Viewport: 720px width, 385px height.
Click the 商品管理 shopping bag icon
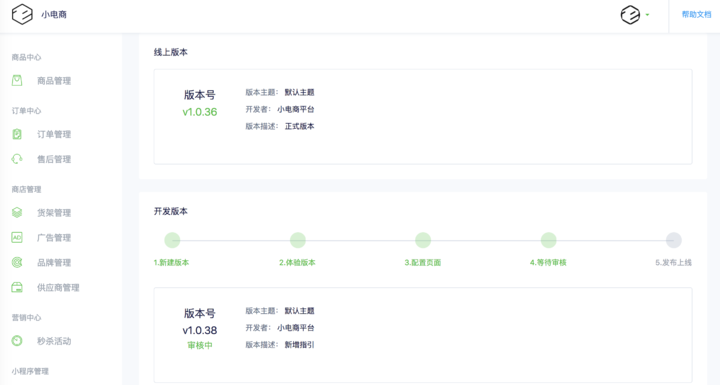pyautogui.click(x=17, y=81)
